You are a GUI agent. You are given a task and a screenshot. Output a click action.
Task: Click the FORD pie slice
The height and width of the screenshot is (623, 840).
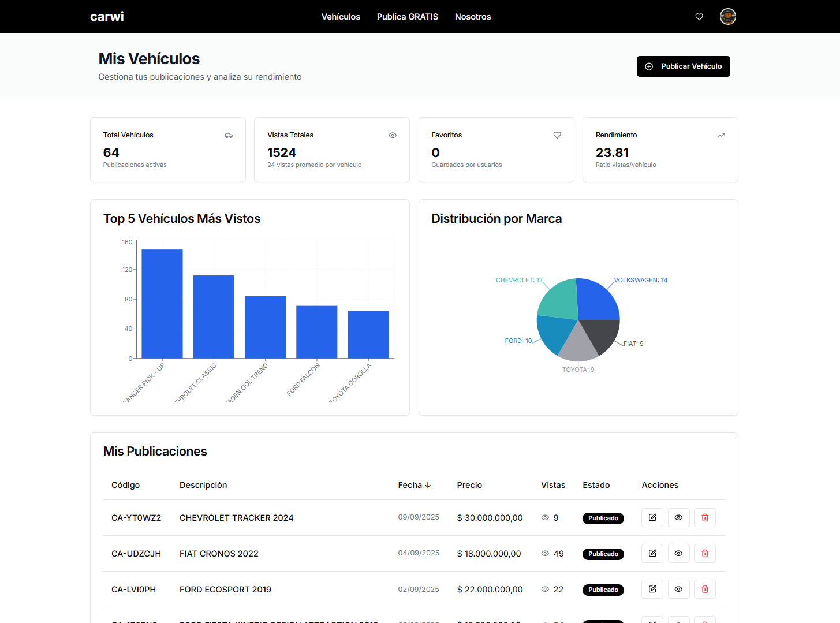(555, 333)
